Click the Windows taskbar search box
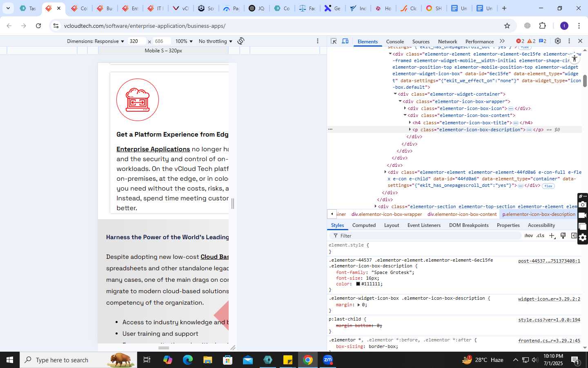This screenshot has height=368, width=588. (x=78, y=360)
